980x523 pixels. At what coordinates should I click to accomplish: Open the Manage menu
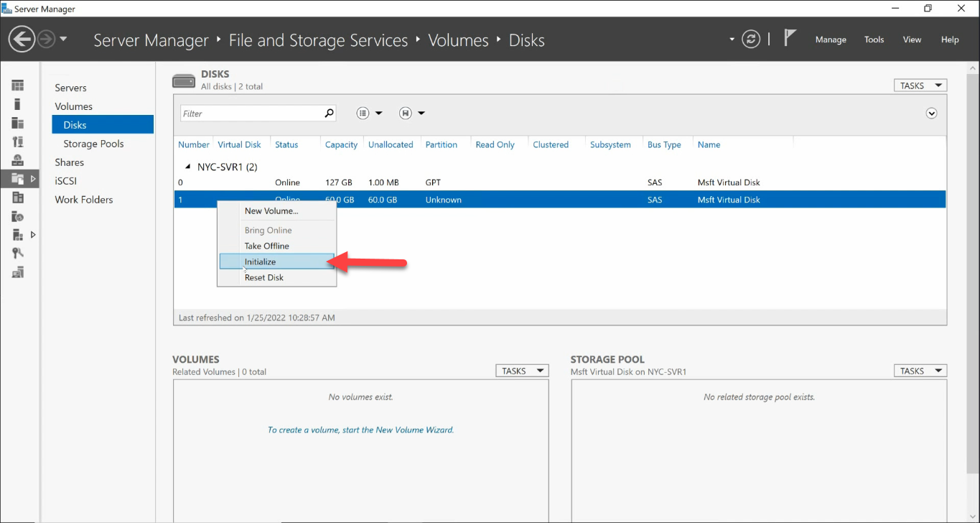831,40
